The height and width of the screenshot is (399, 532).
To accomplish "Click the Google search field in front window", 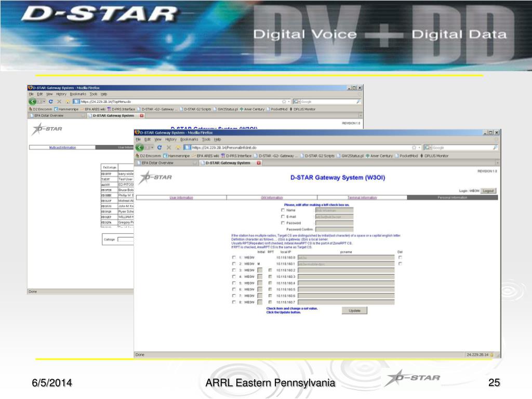I will pos(462,148).
